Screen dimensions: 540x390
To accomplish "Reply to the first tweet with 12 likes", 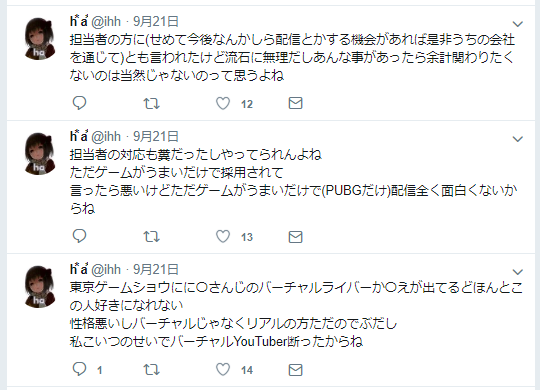I will tap(80, 103).
